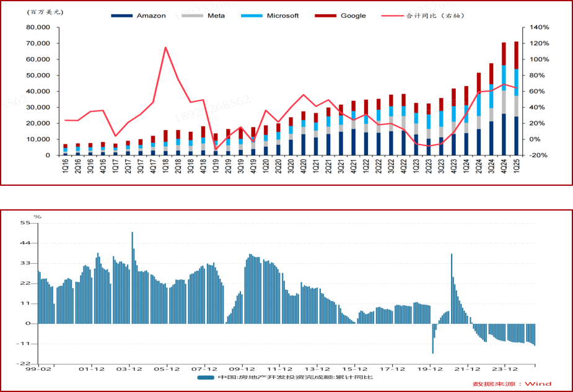
Task: Click the 1Q18 peak of the red line
Action: click(165, 47)
